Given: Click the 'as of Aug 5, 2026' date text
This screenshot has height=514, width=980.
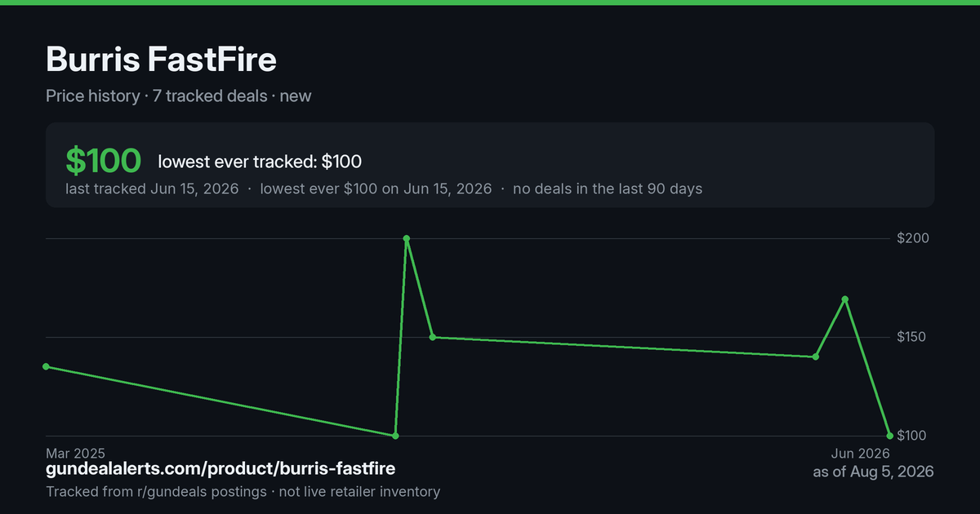Looking at the screenshot, I should click(x=873, y=472).
